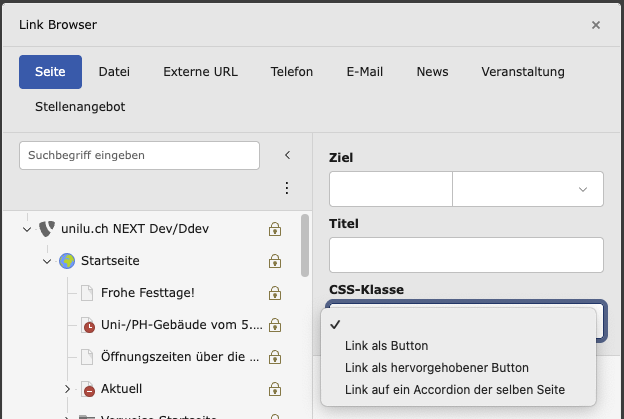Click the page icon beside Öffnungszeiten
The image size is (624, 419).
point(86,357)
